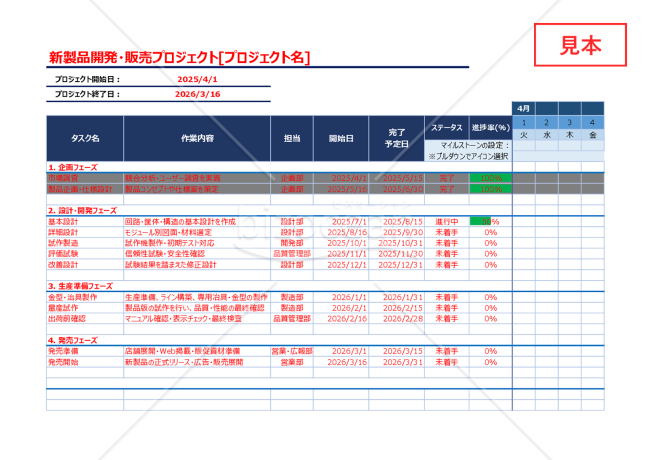The width and height of the screenshot is (650, 460).
Task: Click the 進行中 status cell
Action: (446, 222)
